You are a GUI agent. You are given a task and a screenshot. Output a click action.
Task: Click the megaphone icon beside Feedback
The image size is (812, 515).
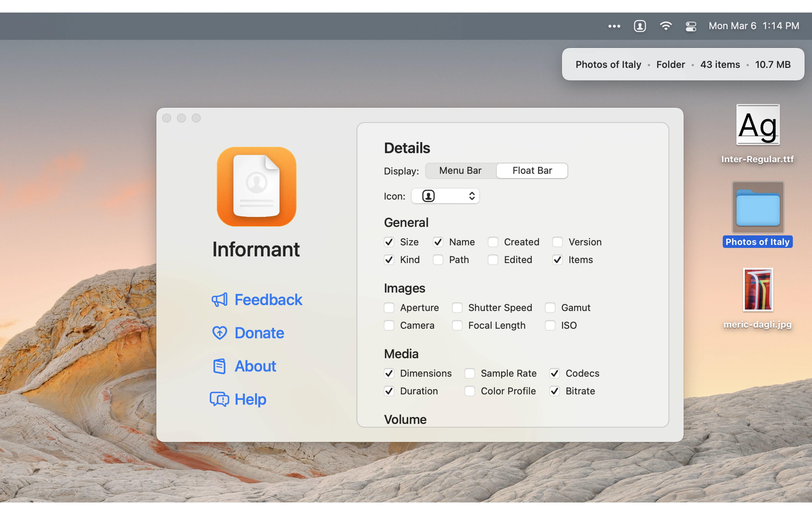coord(220,300)
